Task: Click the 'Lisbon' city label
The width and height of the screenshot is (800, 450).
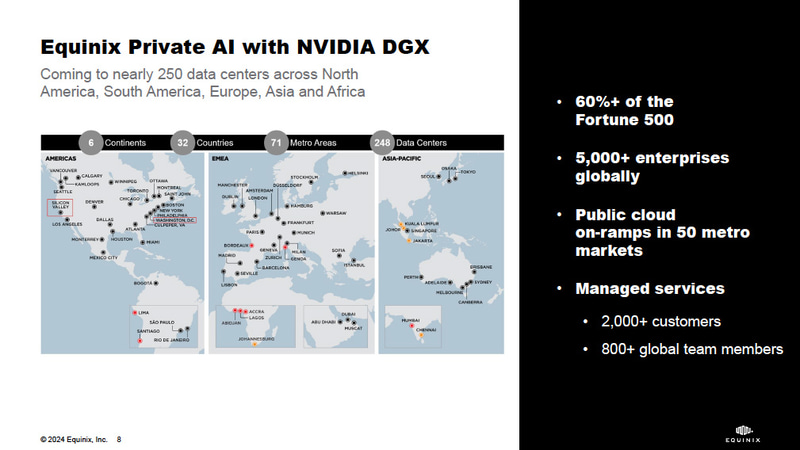Action: point(229,285)
